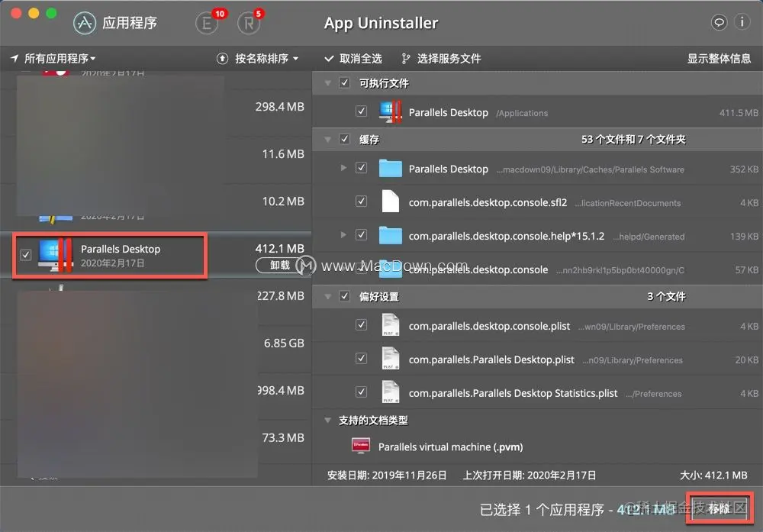Toggle the 可执行文件 section checkbox
This screenshot has width=763, height=532.
pyautogui.click(x=345, y=82)
